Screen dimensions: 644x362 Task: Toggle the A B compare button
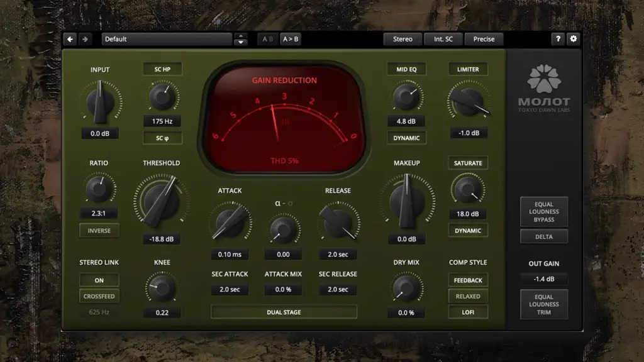click(x=267, y=39)
